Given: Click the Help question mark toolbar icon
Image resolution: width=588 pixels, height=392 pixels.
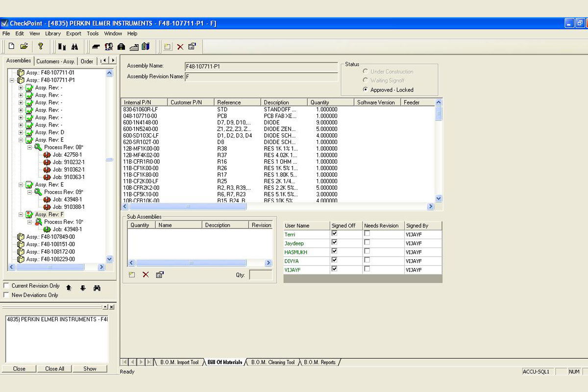Looking at the screenshot, I should [x=41, y=47].
